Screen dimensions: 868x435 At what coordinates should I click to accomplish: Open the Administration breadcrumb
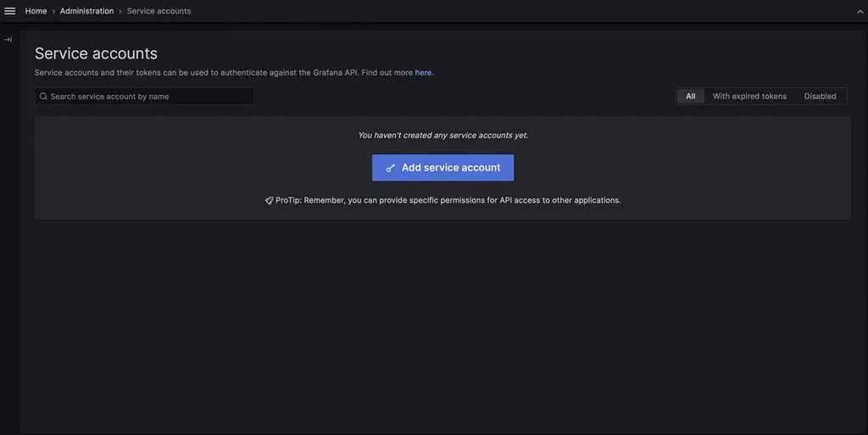click(x=87, y=11)
